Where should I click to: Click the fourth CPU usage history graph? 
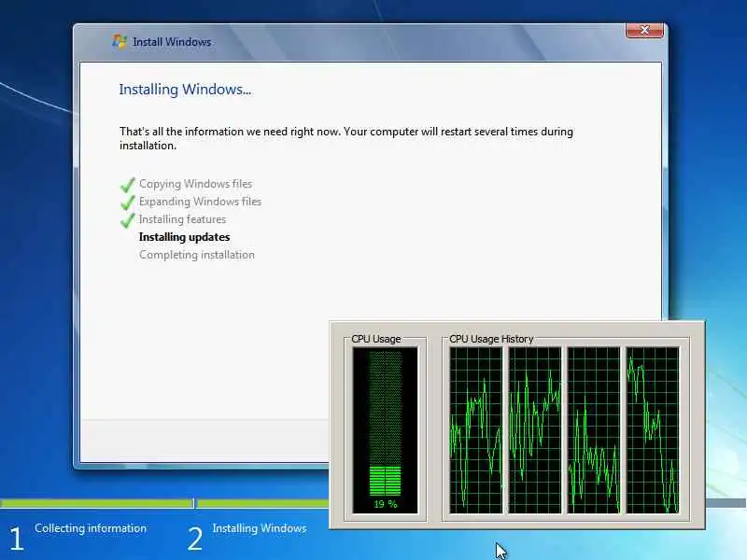coord(653,430)
